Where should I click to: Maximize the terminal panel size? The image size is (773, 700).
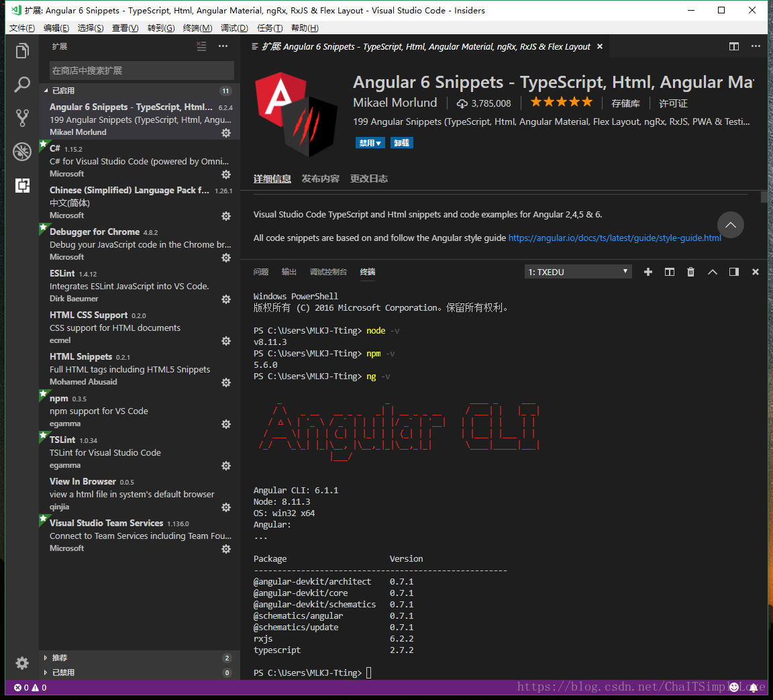713,272
